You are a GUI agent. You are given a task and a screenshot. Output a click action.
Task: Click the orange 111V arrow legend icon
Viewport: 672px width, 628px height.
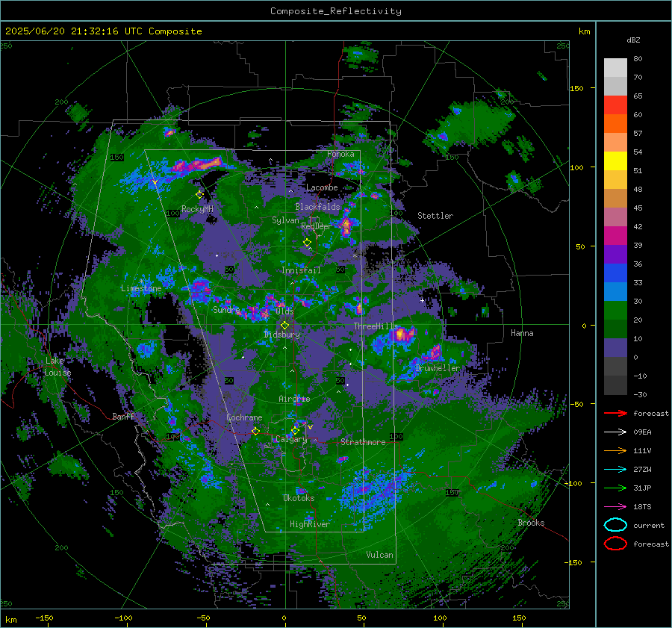tap(615, 450)
